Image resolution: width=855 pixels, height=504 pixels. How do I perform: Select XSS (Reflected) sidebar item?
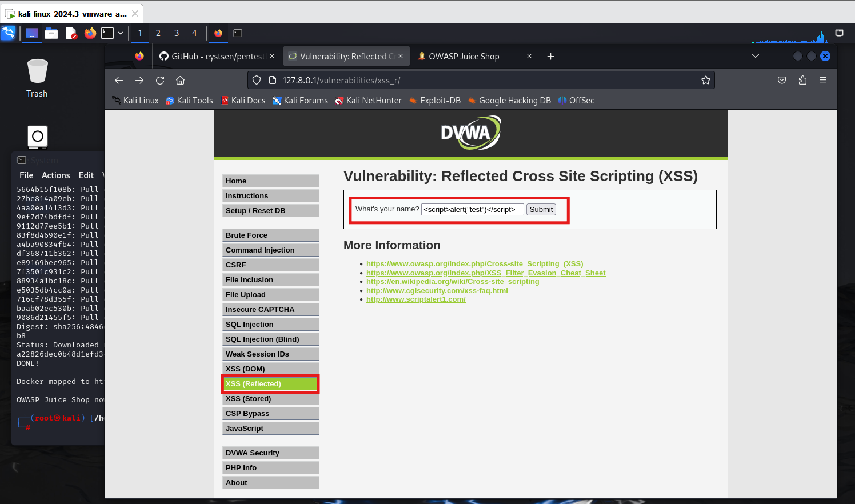coord(270,383)
